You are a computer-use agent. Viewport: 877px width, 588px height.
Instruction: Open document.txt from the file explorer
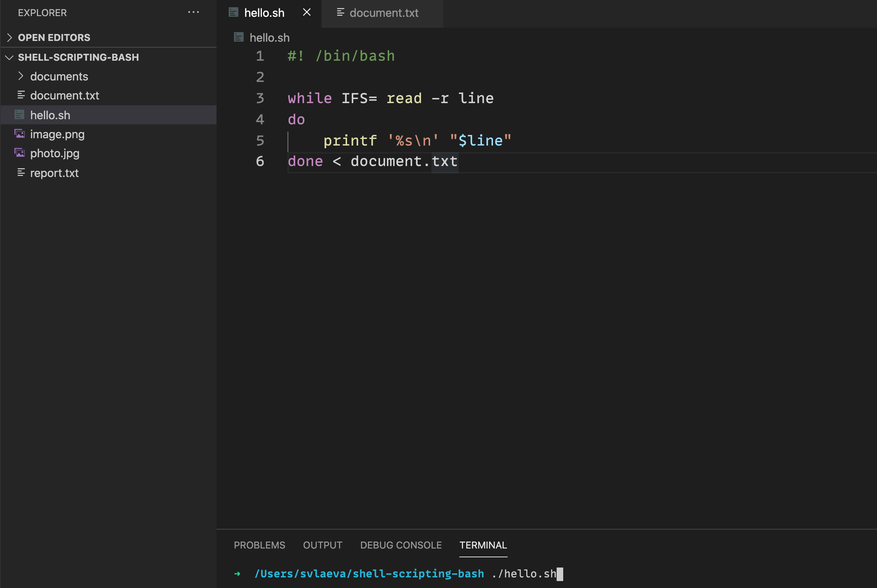tap(64, 96)
